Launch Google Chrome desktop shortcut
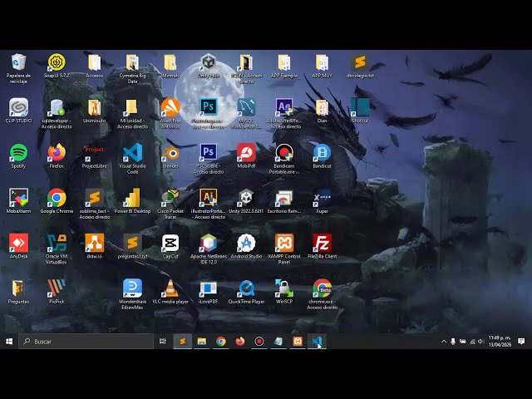The height and width of the screenshot is (399, 532). point(57,201)
